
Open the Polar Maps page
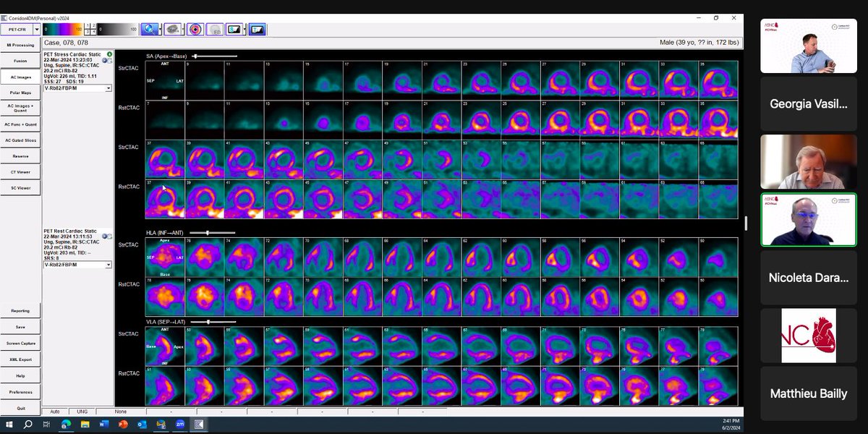(20, 93)
